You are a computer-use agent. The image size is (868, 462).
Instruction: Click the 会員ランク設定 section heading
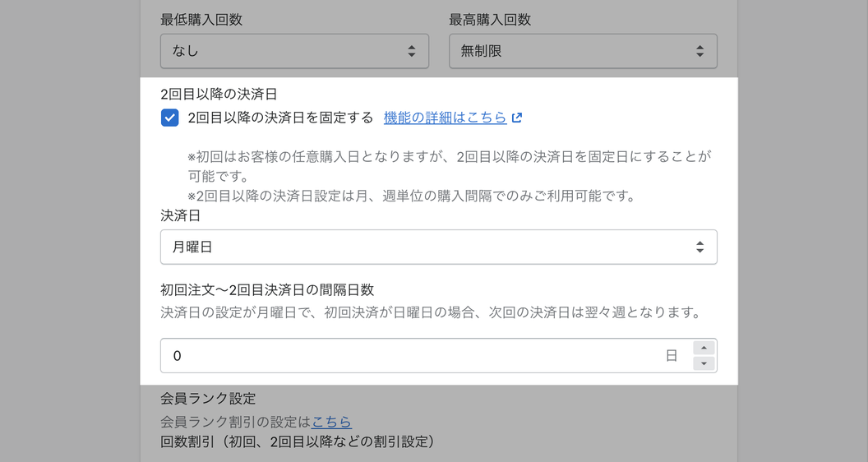(208, 399)
